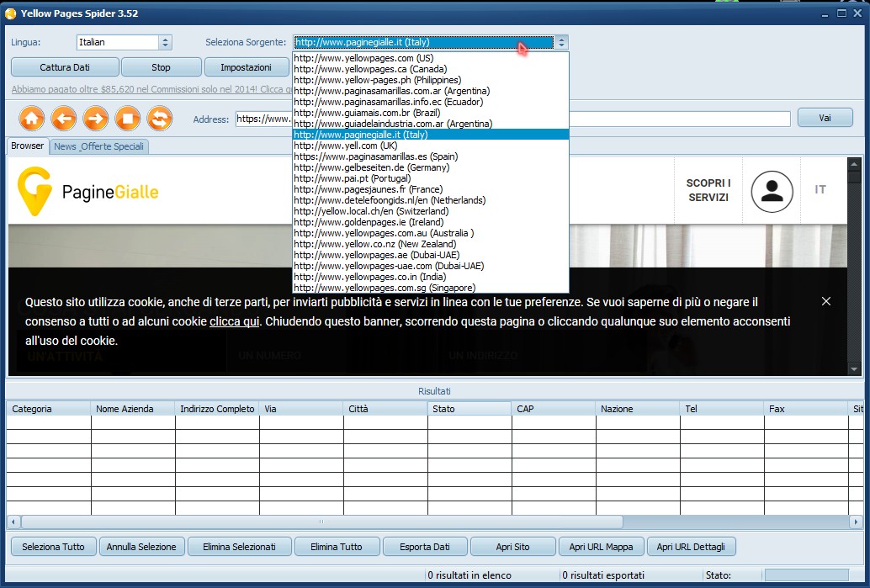Screen dimensions: 870x588
Task: Choose yellow-pages.ph (Philippines) entry
Action: 431,80
